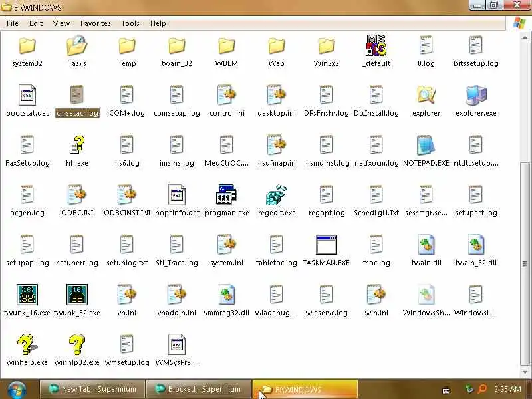Select the vmmreg32.dll icon
This screenshot has height=399, width=532.
point(227,294)
